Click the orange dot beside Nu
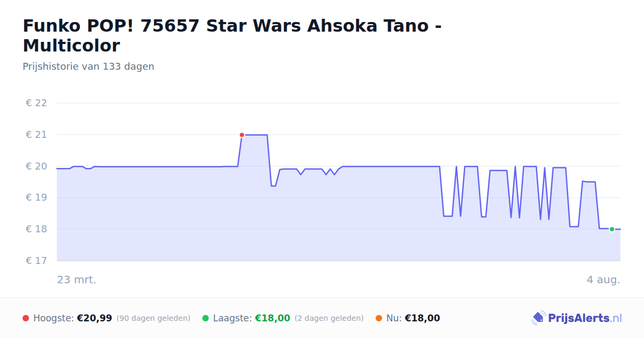644x338 pixels. (379, 318)
